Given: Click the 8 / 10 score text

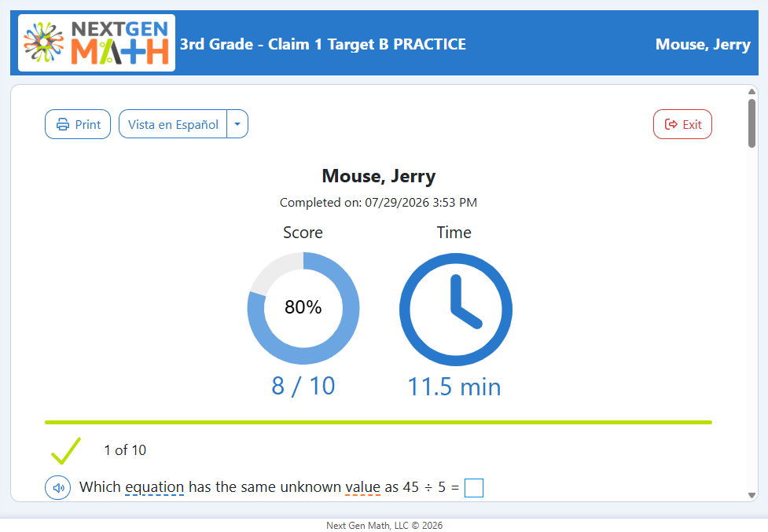Looking at the screenshot, I should pyautogui.click(x=303, y=386).
